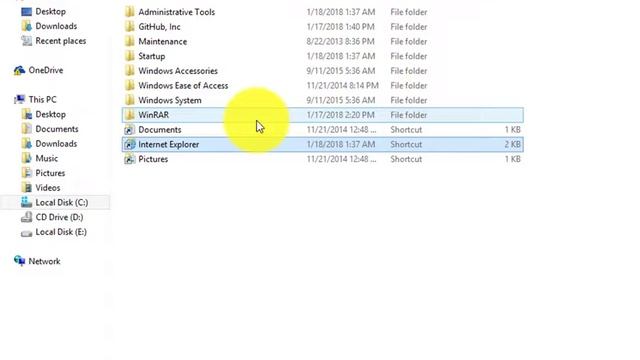This screenshot has width=640, height=360.
Task: Select the Startup folder name
Action: [x=152, y=56]
